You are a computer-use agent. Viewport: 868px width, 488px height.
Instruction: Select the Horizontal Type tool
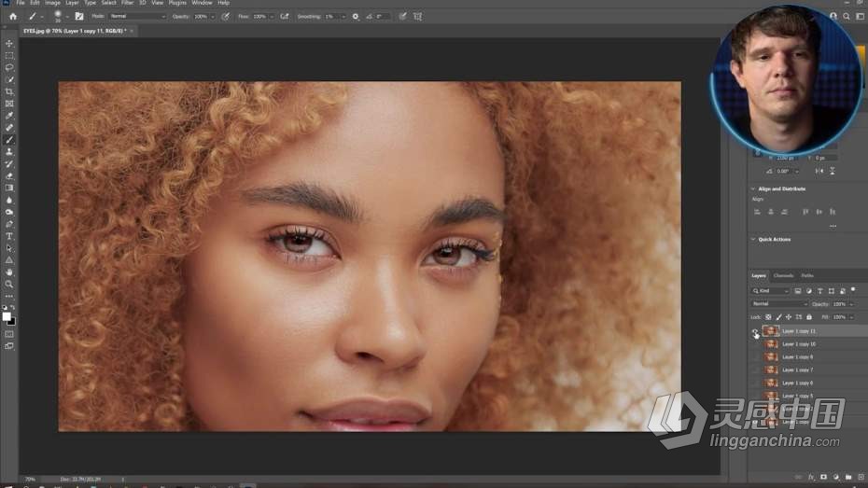9,236
